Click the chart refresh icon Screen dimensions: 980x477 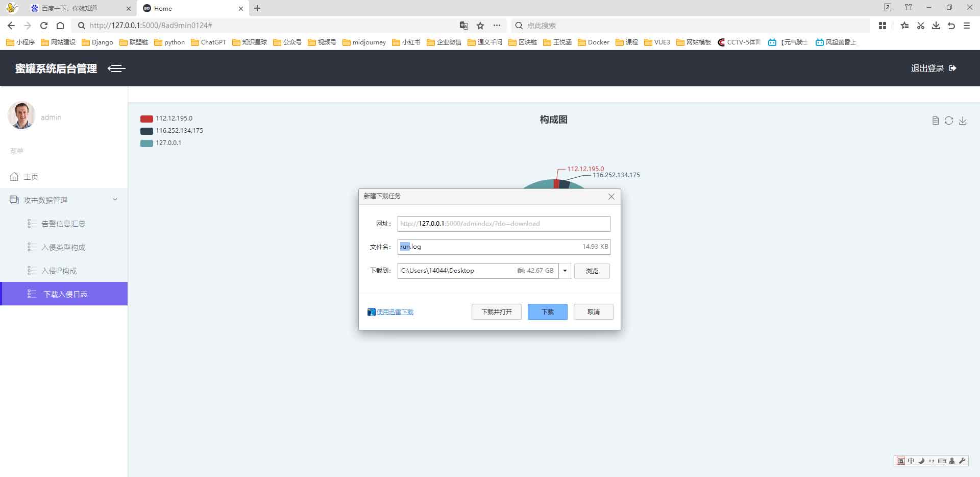949,121
